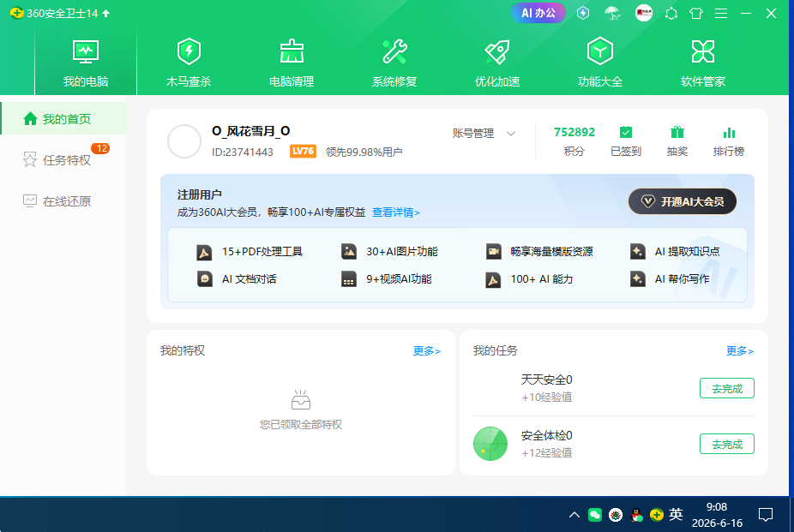Click the user ID text ID:23741443

pyautogui.click(x=243, y=152)
